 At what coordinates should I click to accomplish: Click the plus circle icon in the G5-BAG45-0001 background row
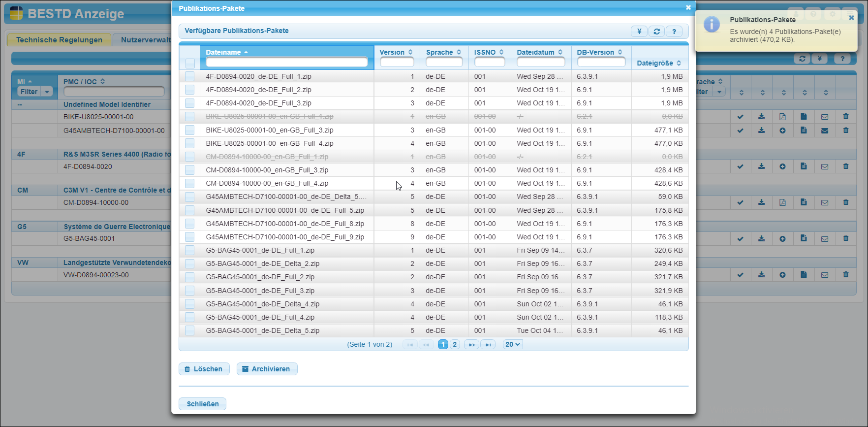(782, 239)
